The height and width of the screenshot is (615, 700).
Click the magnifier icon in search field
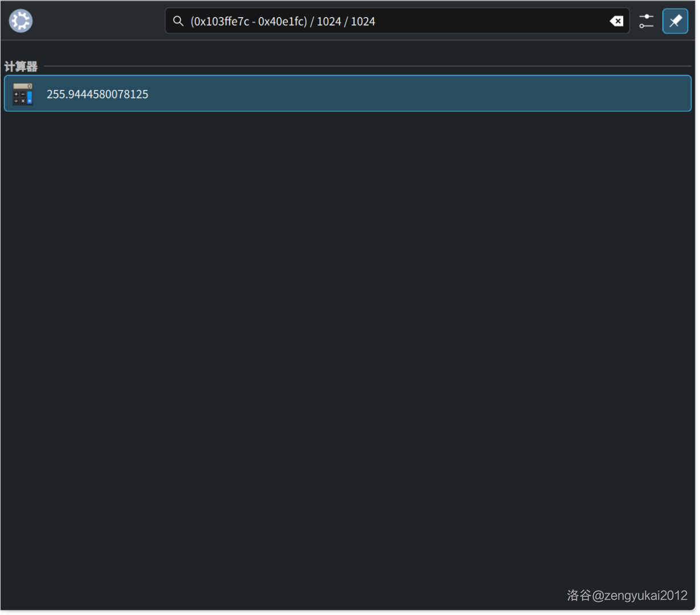[178, 21]
